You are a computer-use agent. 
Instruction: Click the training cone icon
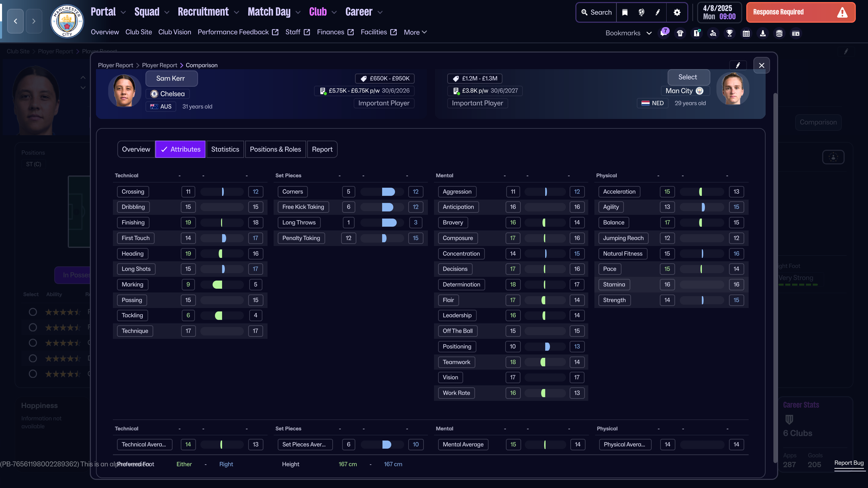(763, 33)
